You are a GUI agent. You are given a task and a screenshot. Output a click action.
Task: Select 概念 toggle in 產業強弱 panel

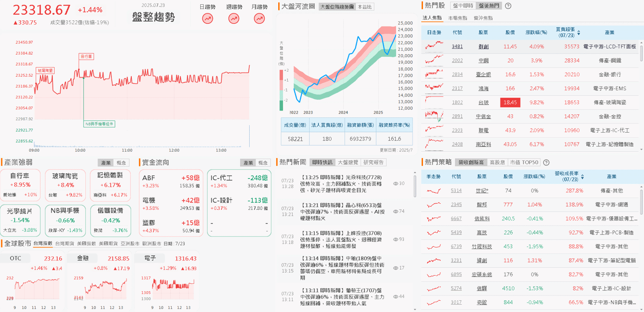121,162
